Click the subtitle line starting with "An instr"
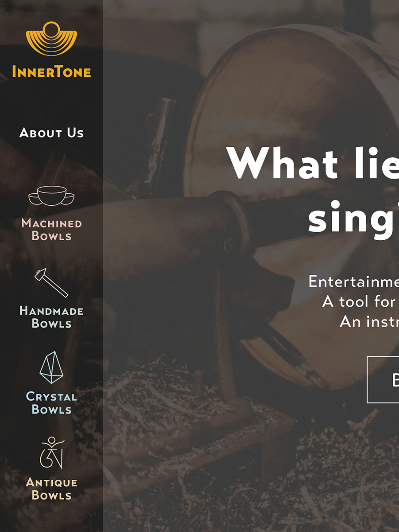Image resolution: width=399 pixels, height=532 pixels. [368, 321]
